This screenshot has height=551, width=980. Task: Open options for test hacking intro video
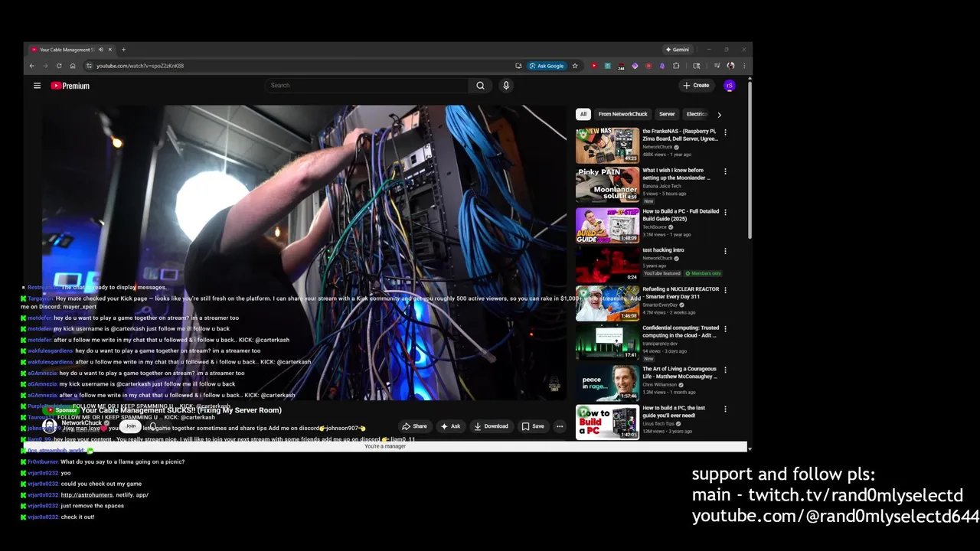click(725, 251)
